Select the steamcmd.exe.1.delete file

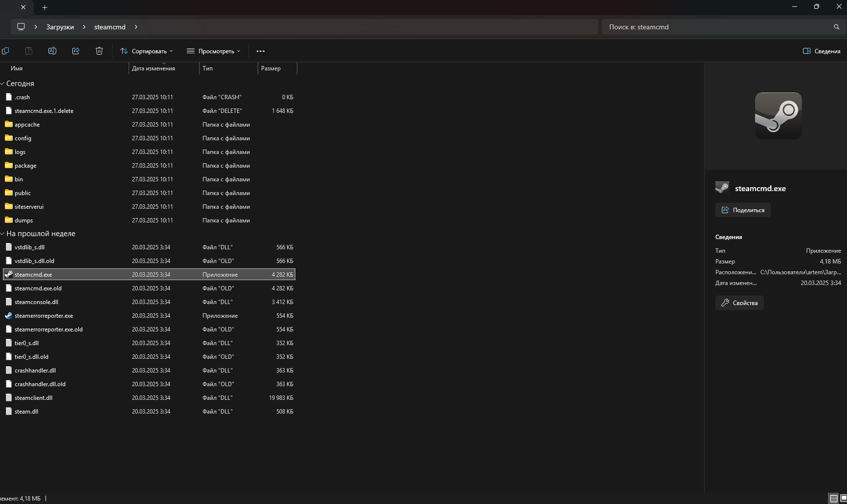149,110
